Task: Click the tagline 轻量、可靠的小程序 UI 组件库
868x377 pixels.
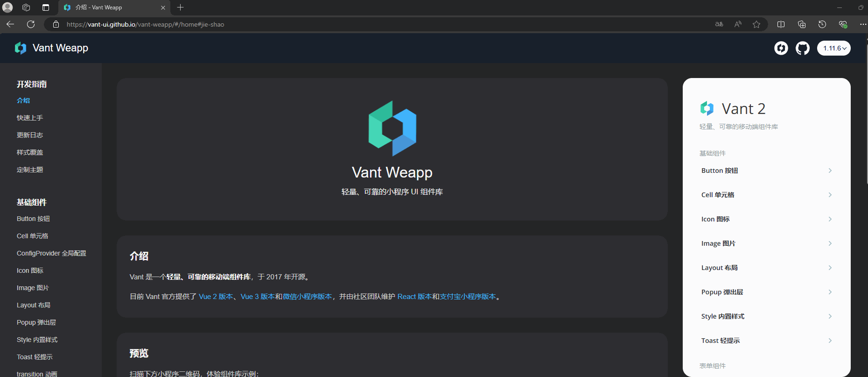Action: pyautogui.click(x=392, y=192)
